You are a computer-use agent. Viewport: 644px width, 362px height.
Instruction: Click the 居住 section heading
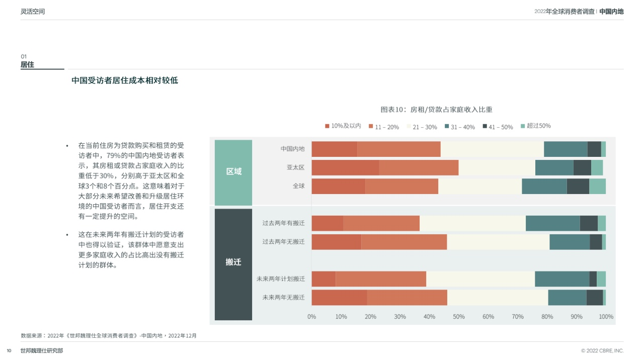(x=27, y=65)
